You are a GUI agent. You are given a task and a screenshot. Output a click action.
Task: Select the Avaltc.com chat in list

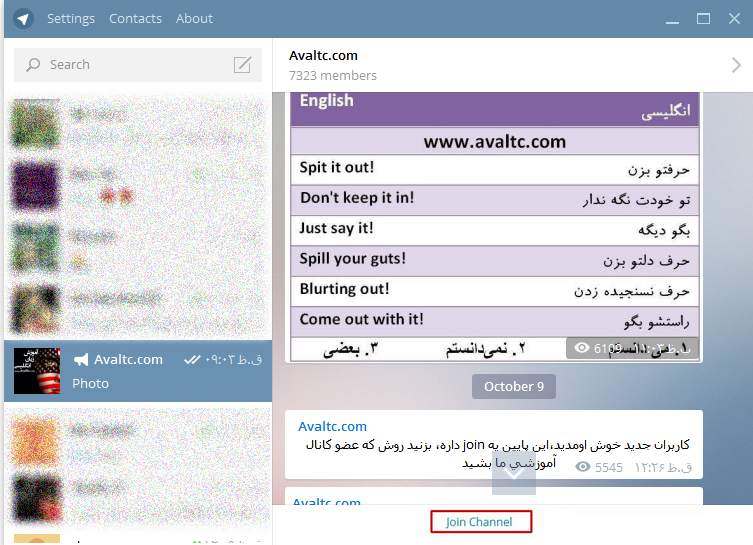click(x=138, y=371)
